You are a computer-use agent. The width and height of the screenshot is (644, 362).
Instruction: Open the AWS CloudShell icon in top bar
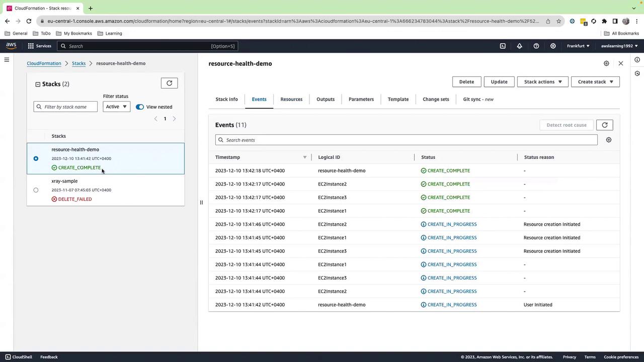pyautogui.click(x=503, y=46)
